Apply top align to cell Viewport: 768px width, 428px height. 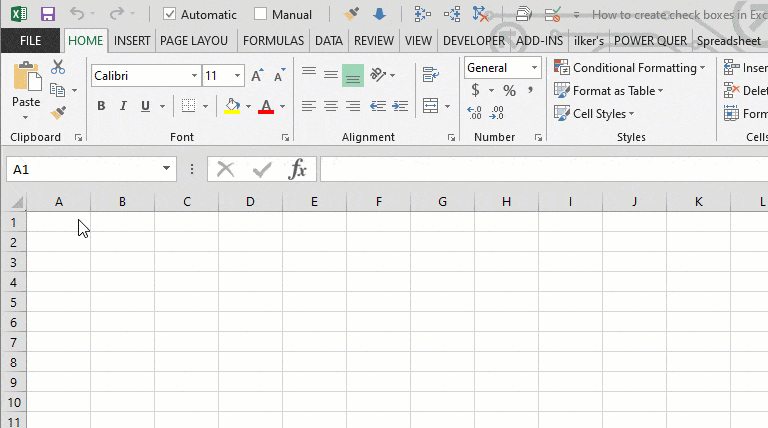click(309, 72)
